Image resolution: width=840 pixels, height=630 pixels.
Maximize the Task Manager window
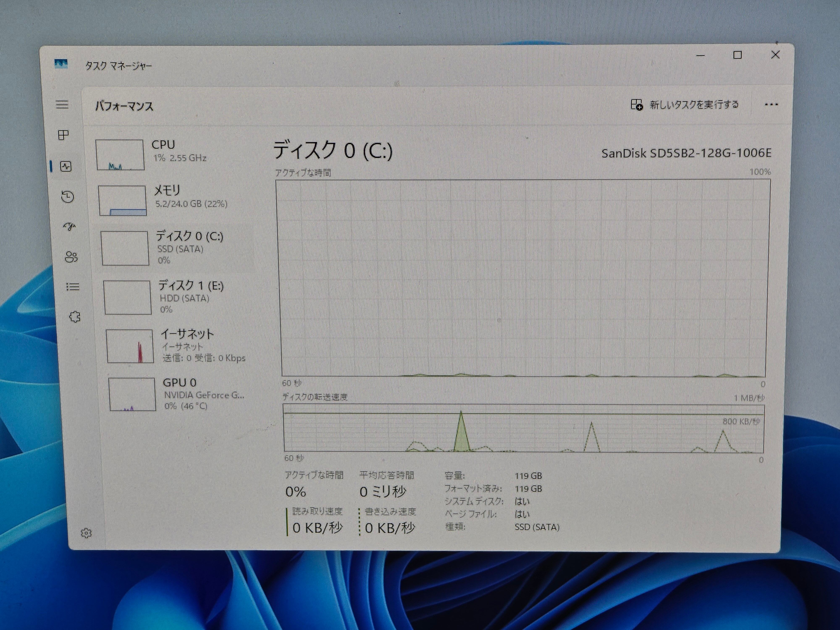737,55
